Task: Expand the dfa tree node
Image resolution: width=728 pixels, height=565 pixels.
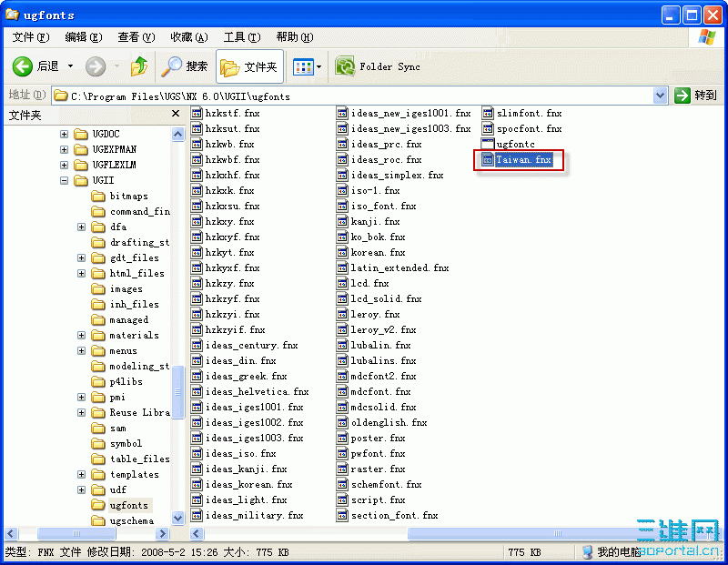Action: point(81,227)
